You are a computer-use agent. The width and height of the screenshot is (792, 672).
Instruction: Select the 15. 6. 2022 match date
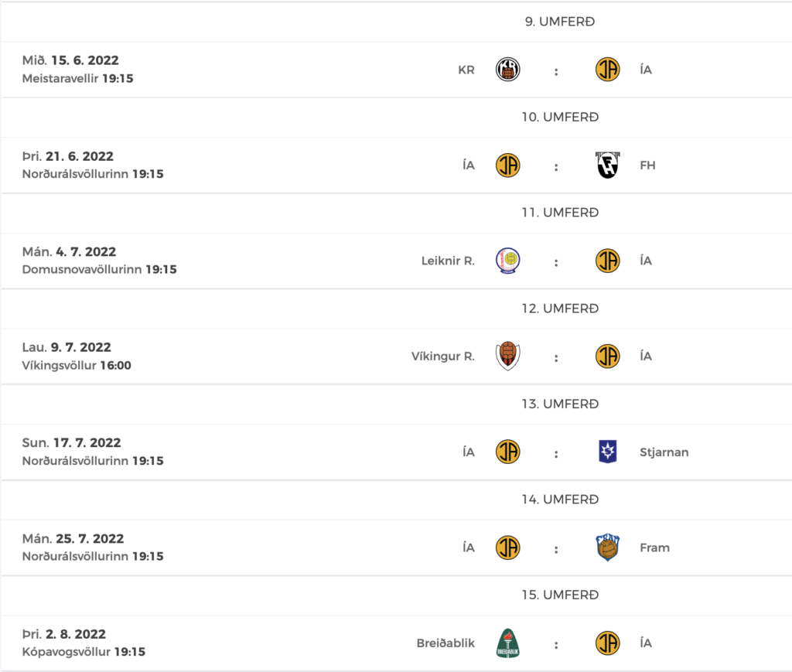(x=85, y=60)
